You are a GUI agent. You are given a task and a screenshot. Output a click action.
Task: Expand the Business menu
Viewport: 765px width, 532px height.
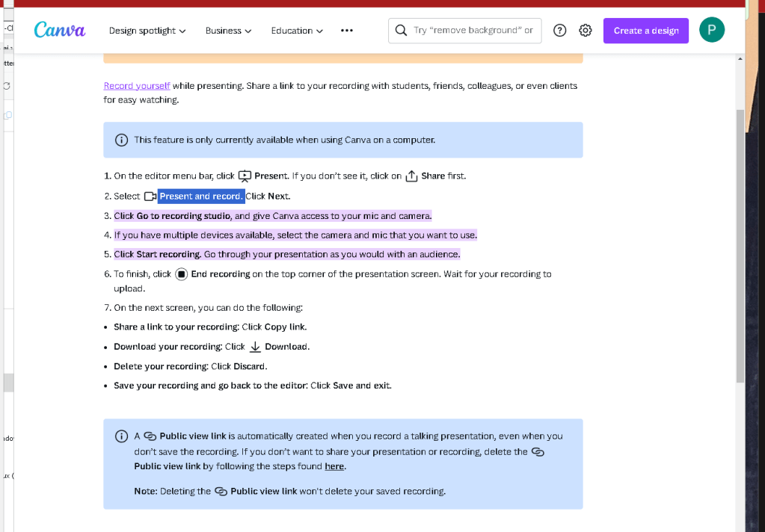(x=228, y=30)
